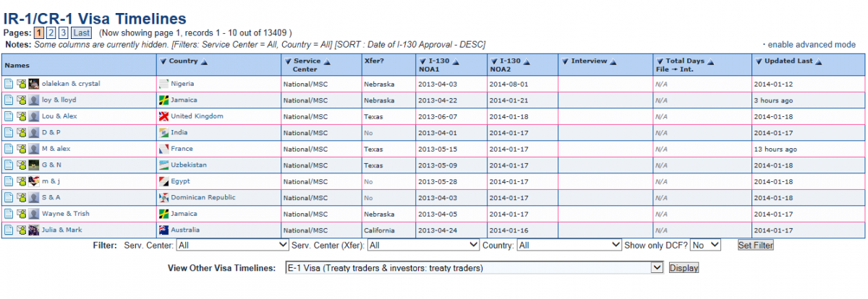Open the Serv. Center filter dropdown
The image size is (868, 299).
tap(232, 246)
